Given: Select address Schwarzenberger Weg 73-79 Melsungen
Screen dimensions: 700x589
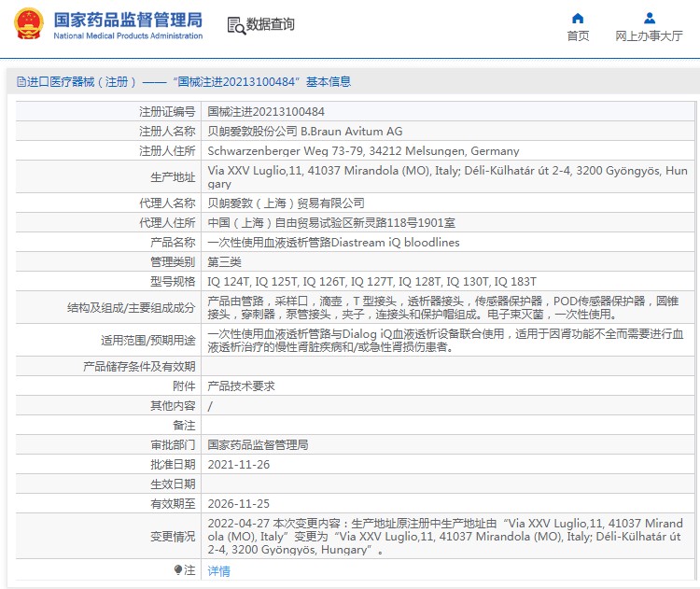Looking at the screenshot, I should pyautogui.click(x=363, y=151).
